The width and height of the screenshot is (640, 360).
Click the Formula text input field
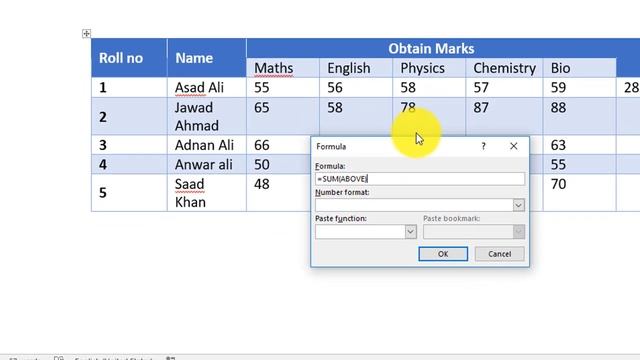[x=420, y=179]
